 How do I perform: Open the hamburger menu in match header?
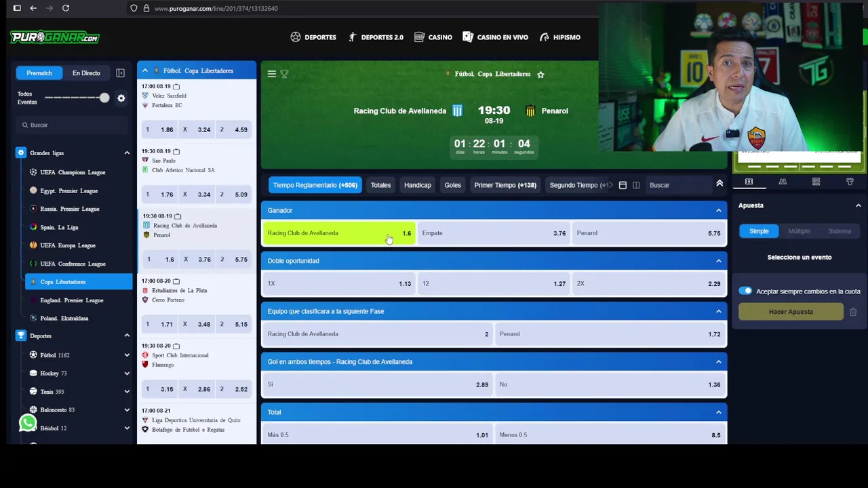(x=271, y=74)
